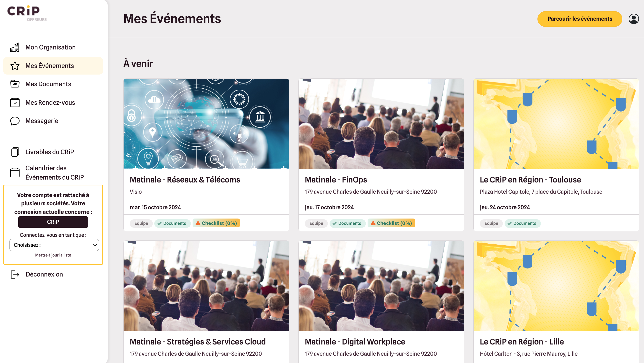Click Parcourir les événements button

579,19
